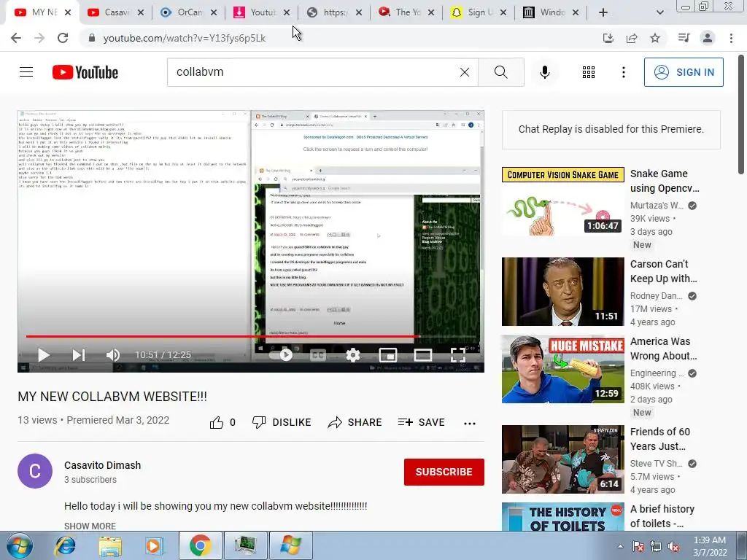Image resolution: width=747 pixels, height=560 pixels.
Task: Open Casavito Dimash channel avatar
Action: [35, 471]
